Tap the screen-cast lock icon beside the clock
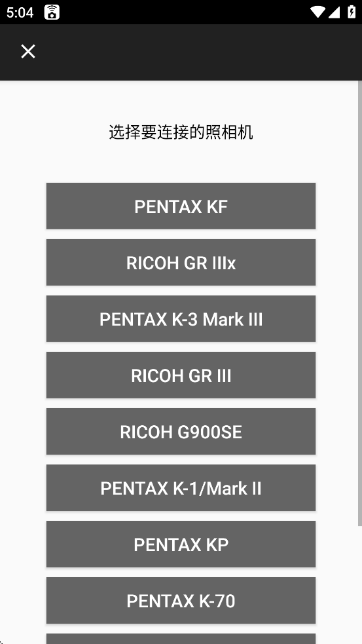 pyautogui.click(x=52, y=12)
